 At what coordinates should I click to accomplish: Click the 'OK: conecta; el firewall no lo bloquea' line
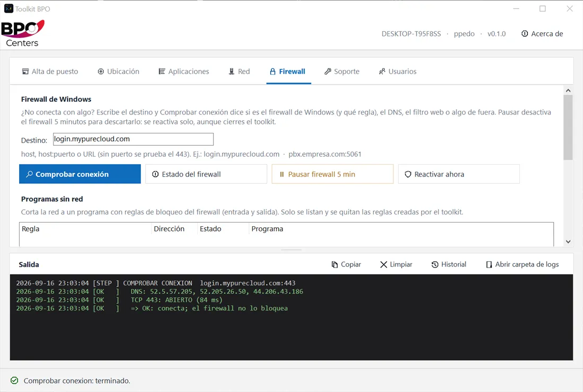tap(152, 308)
